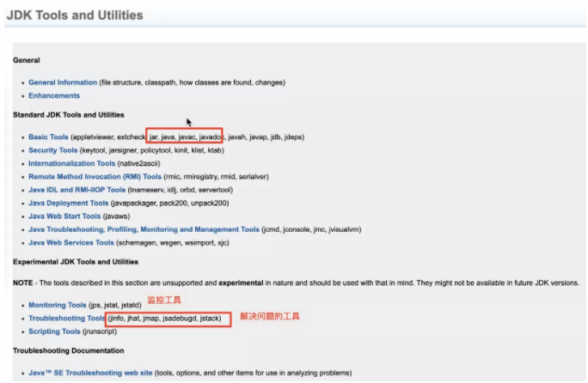Click the Experimental JDK Tools and Utilities heading
Screen dimensions: 588x383
(x=76, y=262)
